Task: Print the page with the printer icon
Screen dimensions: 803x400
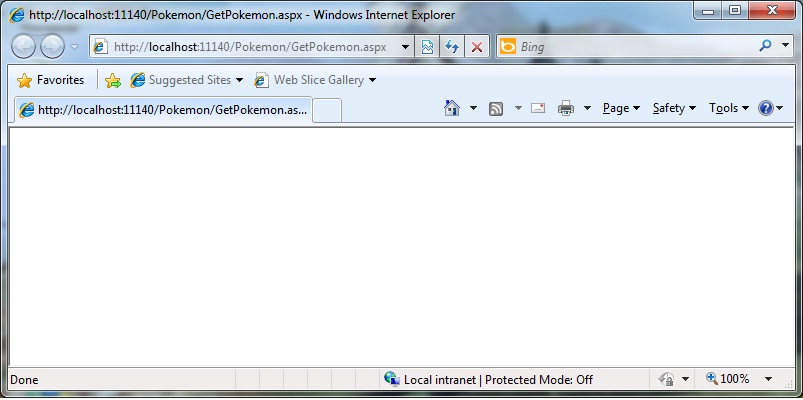Action: (x=565, y=108)
